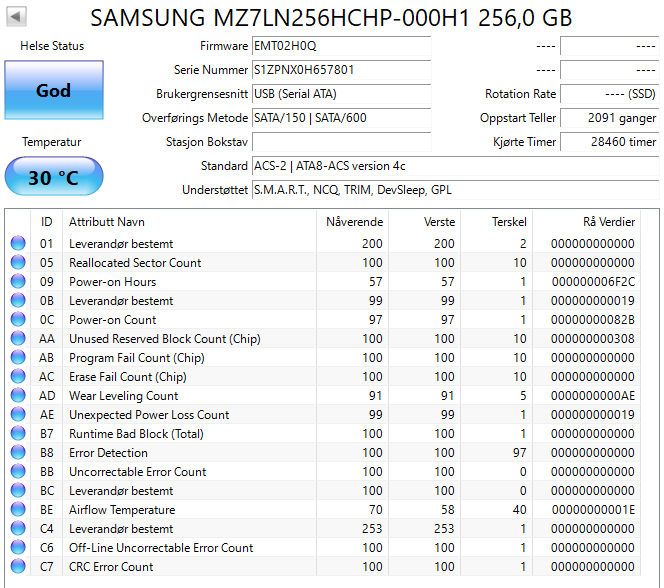
Task: Click the status orb for Erase Fail Count
Action: [18, 376]
